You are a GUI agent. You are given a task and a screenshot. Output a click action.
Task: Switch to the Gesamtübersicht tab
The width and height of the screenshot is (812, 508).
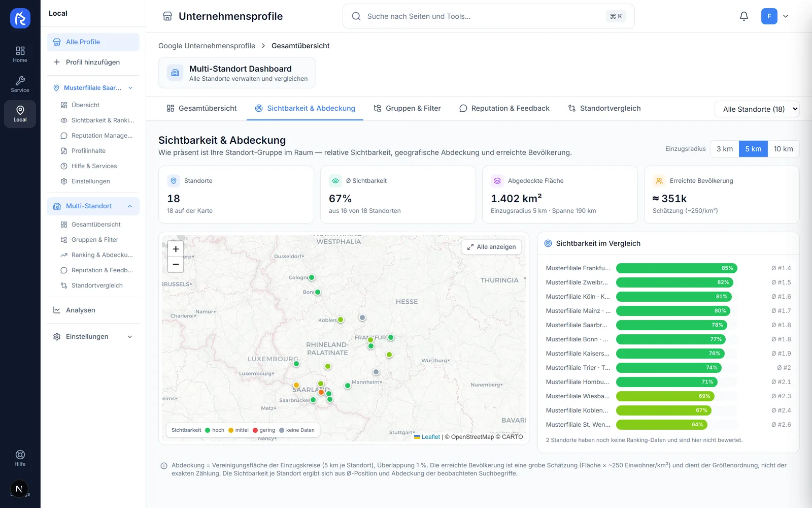coord(201,108)
